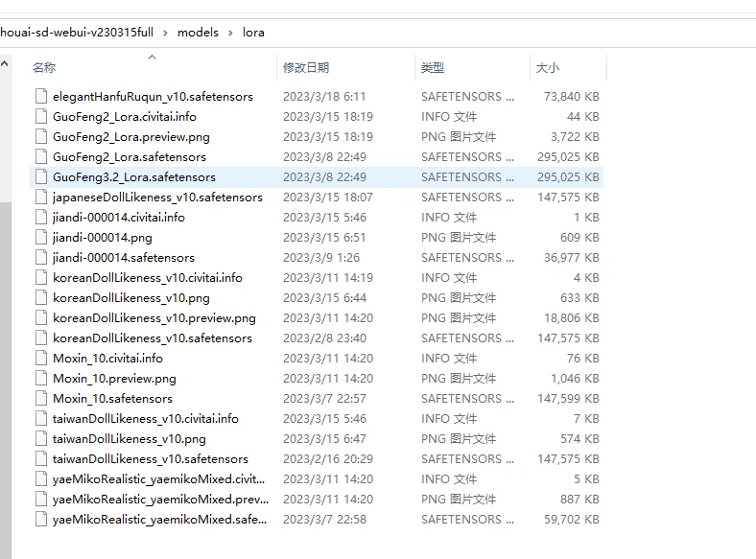Viewport: 756px width, 559px height.
Task: Select file name koreanDollLikeness_v10.preview.png
Action: click(154, 318)
